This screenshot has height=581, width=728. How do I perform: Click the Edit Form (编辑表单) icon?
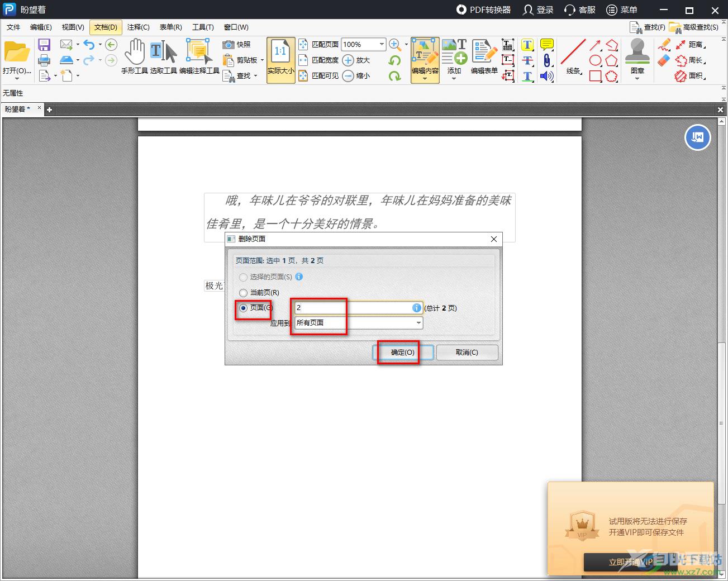click(x=484, y=56)
